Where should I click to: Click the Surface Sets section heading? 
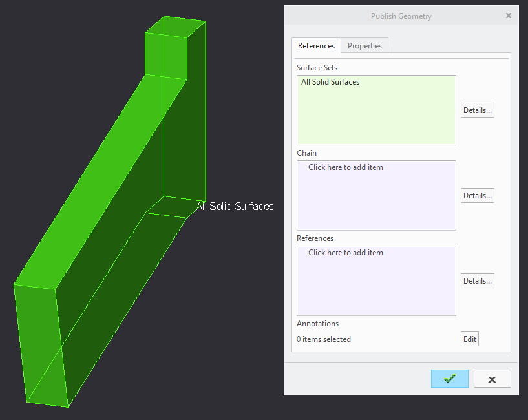[317, 67]
